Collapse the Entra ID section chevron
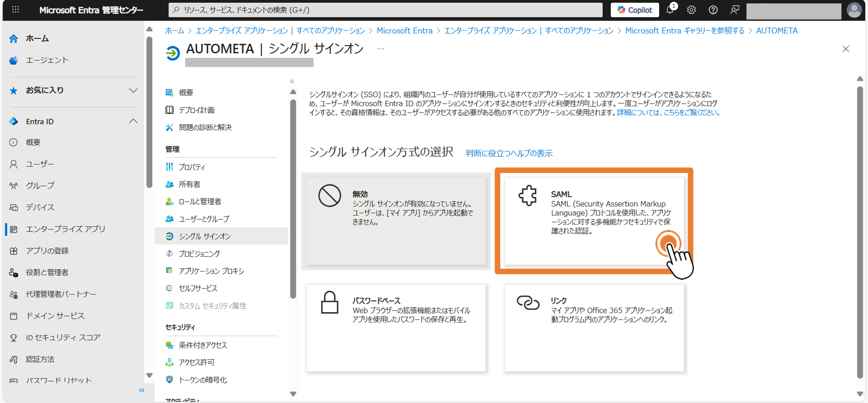The height and width of the screenshot is (403, 868). tap(133, 121)
